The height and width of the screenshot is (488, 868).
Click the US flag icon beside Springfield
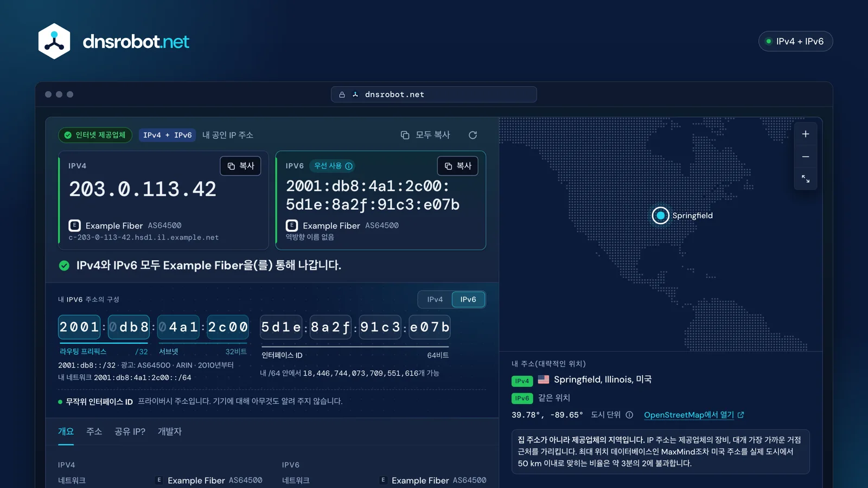point(544,380)
